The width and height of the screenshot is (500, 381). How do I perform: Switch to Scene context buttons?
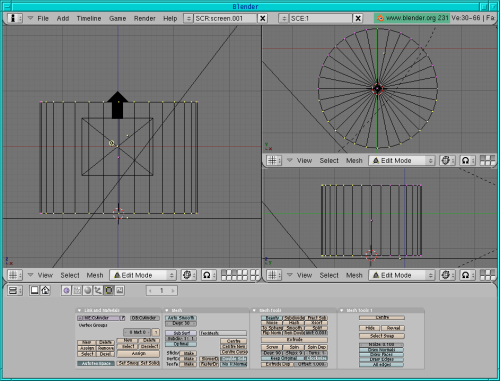[x=120, y=291]
